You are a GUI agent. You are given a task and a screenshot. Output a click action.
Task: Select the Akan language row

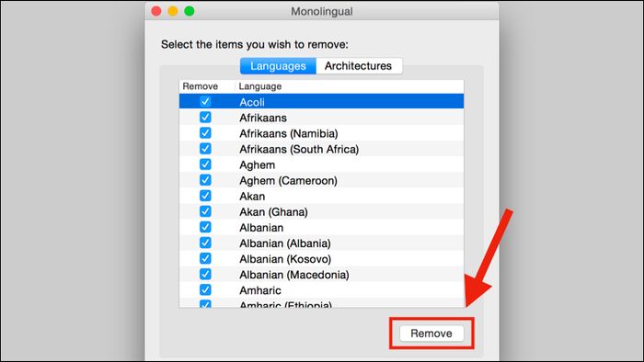[322, 196]
